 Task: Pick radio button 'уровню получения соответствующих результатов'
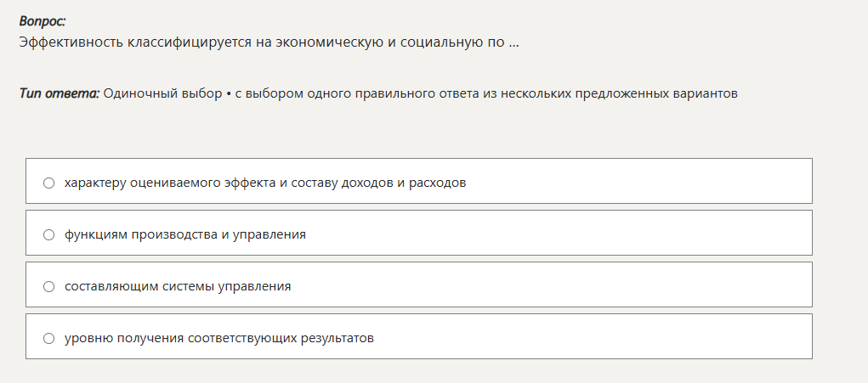click(x=48, y=338)
